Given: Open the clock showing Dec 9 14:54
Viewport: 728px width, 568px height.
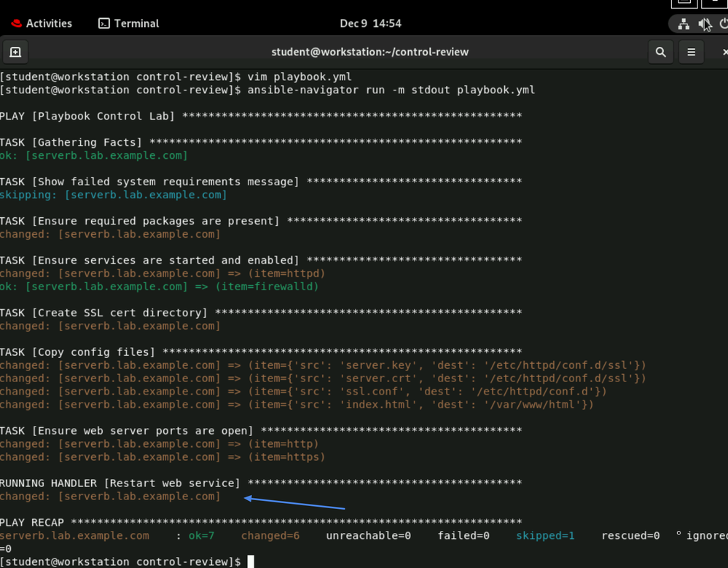Looking at the screenshot, I should [x=370, y=23].
